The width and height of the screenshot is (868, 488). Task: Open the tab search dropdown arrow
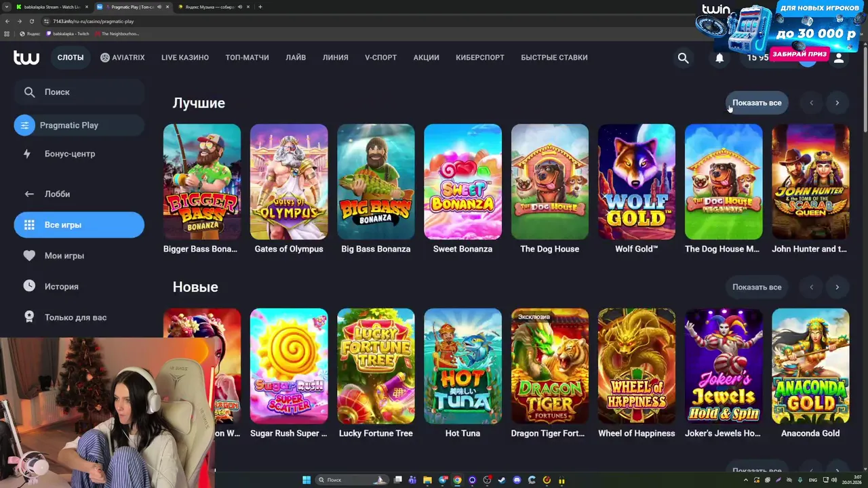[x=5, y=7]
